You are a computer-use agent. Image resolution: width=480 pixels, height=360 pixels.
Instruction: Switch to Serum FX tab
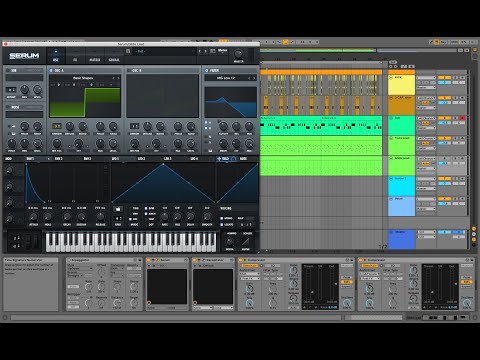[x=75, y=56]
